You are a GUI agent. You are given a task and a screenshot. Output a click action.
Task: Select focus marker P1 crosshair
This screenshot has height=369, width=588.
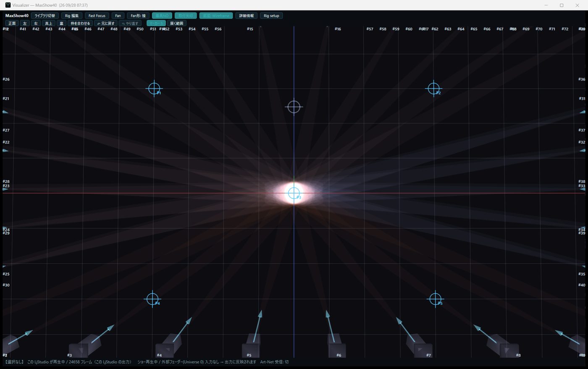(154, 89)
